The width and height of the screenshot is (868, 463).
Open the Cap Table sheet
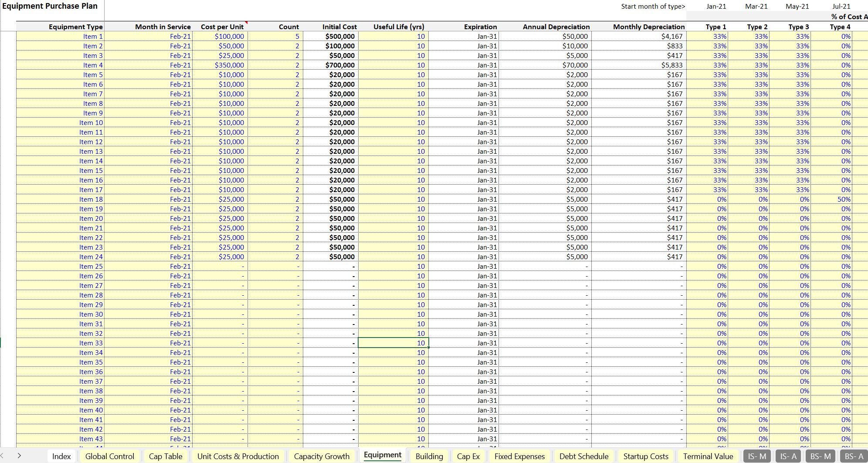(x=166, y=456)
